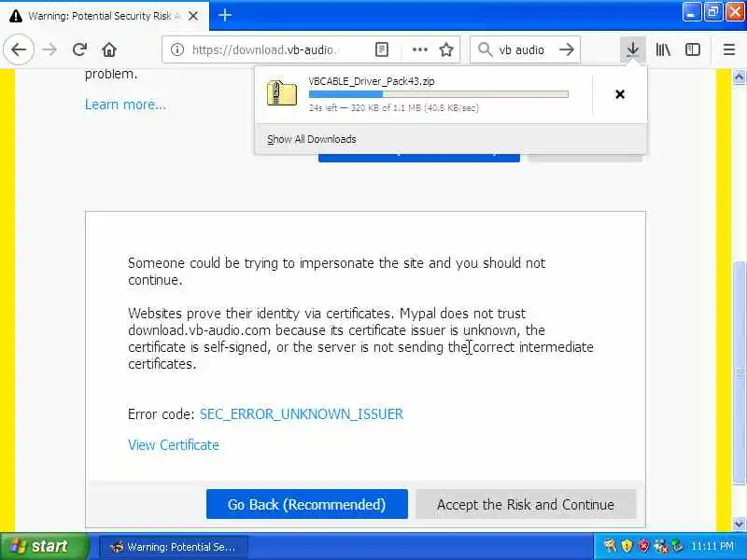This screenshot has height=560, width=747.
Task: Open SEC_ERROR_UNKNOWN_ISSUER error code link
Action: coord(301,413)
